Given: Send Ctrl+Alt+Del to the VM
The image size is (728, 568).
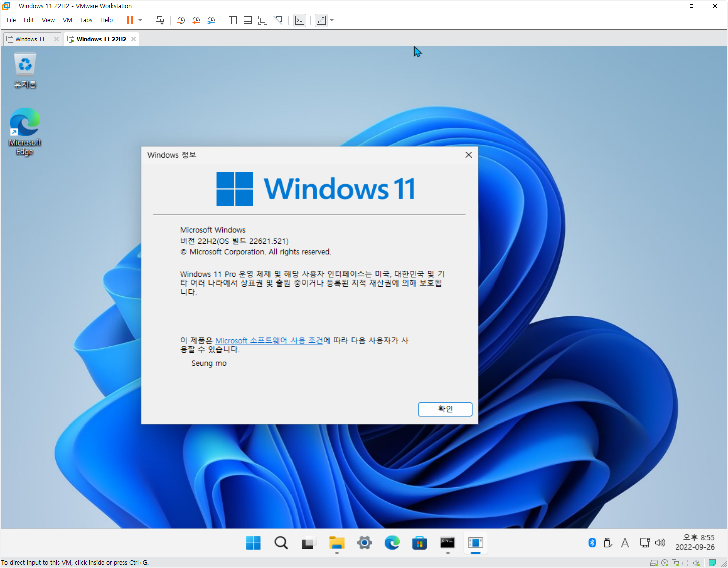Looking at the screenshot, I should 160,20.
